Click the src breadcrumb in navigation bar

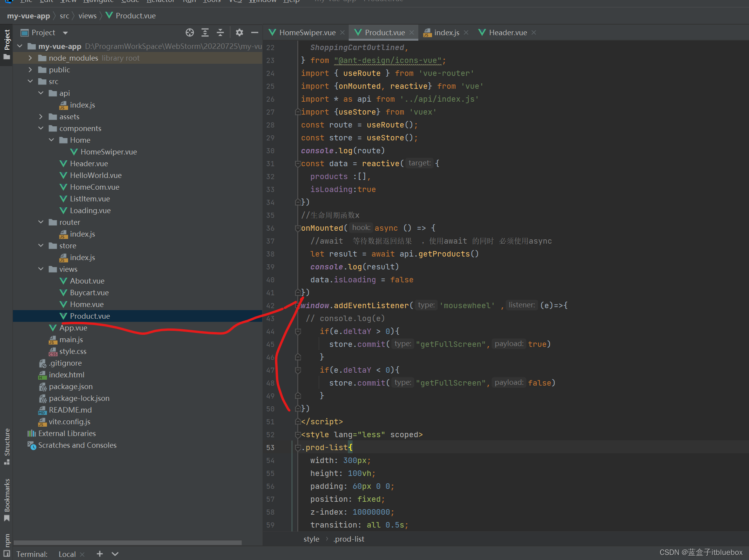click(x=64, y=16)
